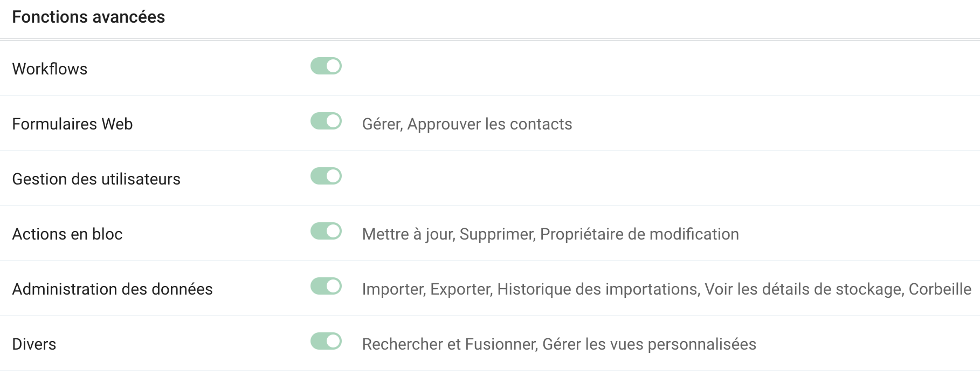The width and height of the screenshot is (980, 382).
Task: Click the Fonctions avancées section heading
Action: [88, 17]
